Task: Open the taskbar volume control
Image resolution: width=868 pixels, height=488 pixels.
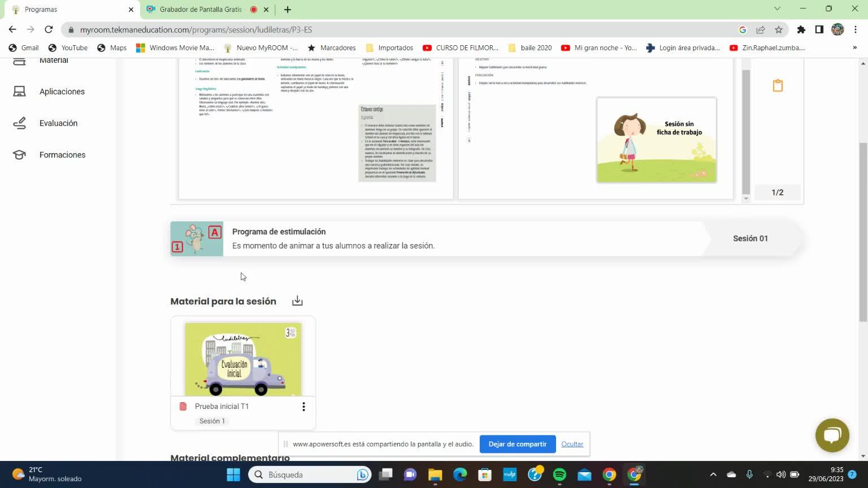Action: coord(781,474)
